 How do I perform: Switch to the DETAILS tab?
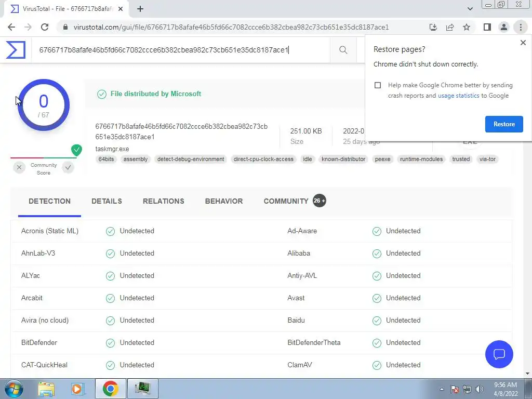(x=107, y=201)
